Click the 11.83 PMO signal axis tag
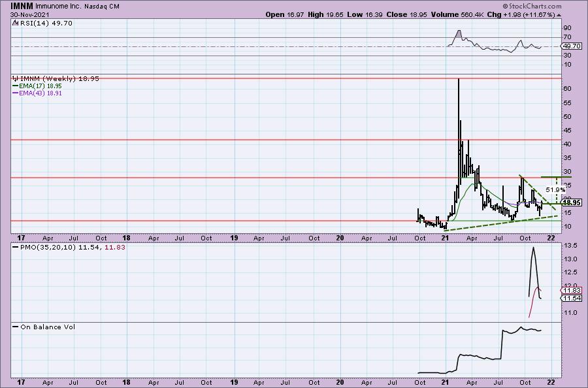Viewport: 588px width, 388px height. coord(572,291)
